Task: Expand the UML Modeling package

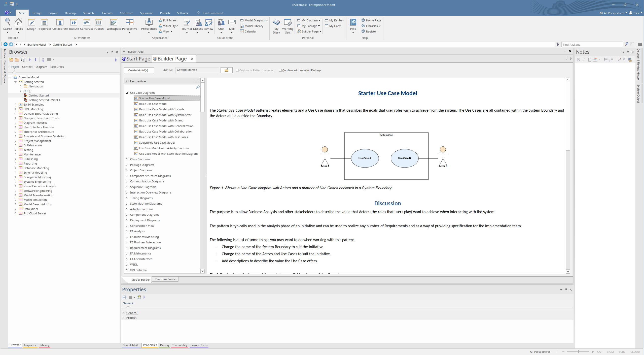Action: 16,109
